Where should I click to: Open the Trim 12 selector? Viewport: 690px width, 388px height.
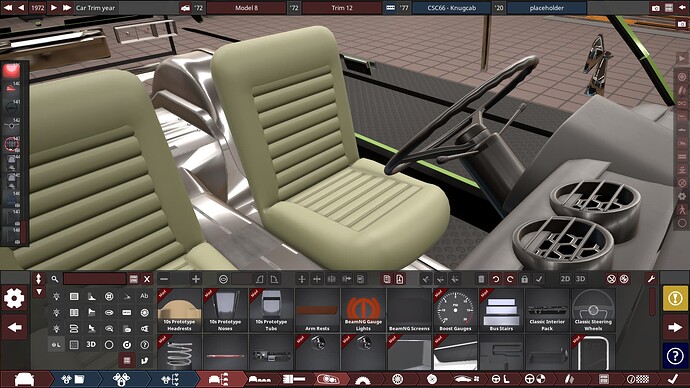[342, 8]
